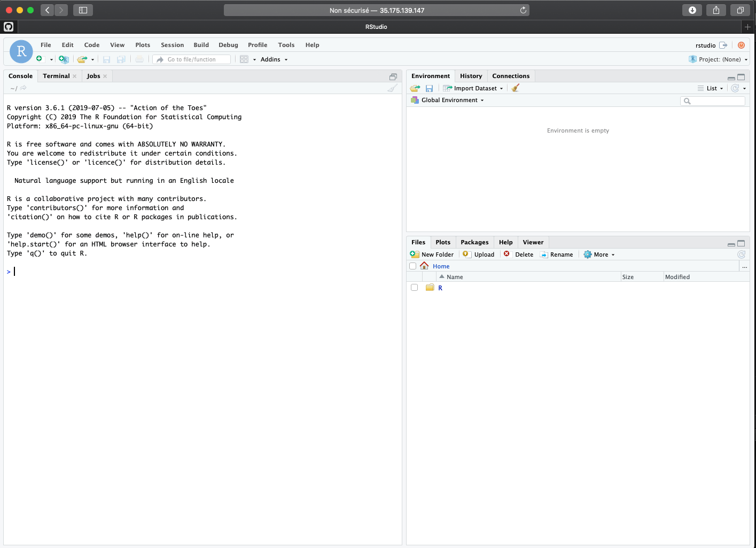Click the print icon in main toolbar
Image resolution: width=756 pixels, height=548 pixels.
tap(139, 59)
